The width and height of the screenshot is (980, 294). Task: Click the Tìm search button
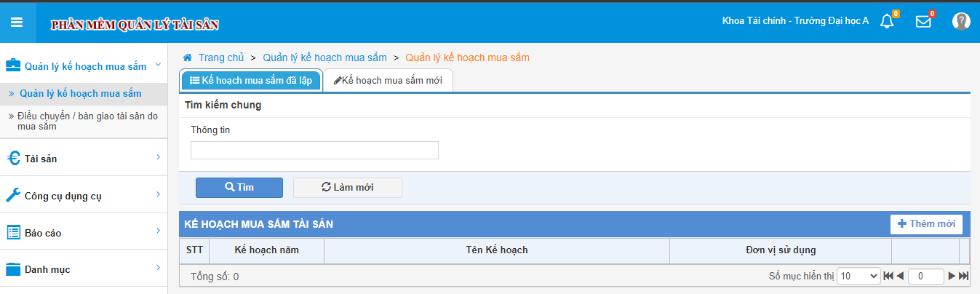239,187
